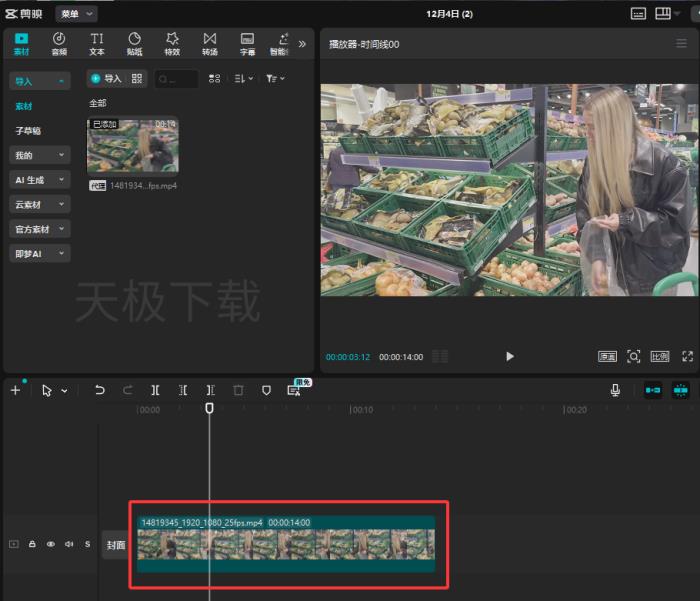Switch to the 文本 (Text) tab
Screen dimensions: 700x601
[x=97, y=43]
